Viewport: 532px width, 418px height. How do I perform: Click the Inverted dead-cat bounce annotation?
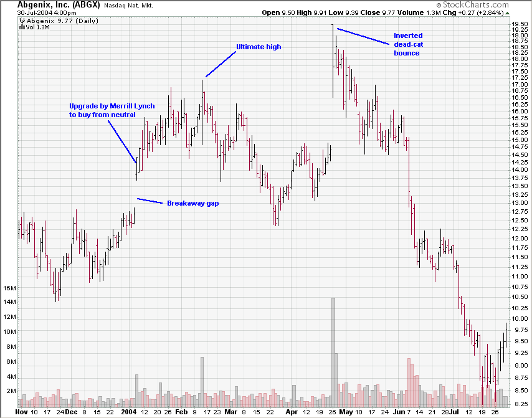click(409, 44)
